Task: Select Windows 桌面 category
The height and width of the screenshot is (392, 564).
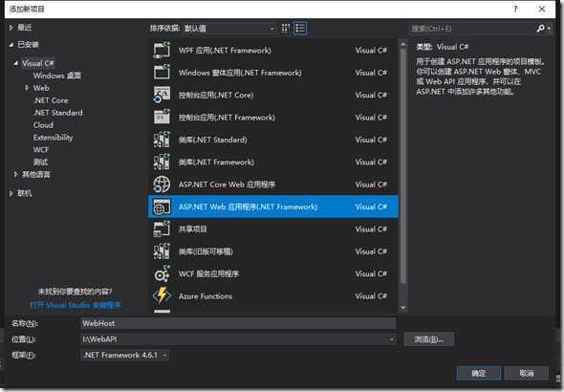Action: (x=56, y=76)
